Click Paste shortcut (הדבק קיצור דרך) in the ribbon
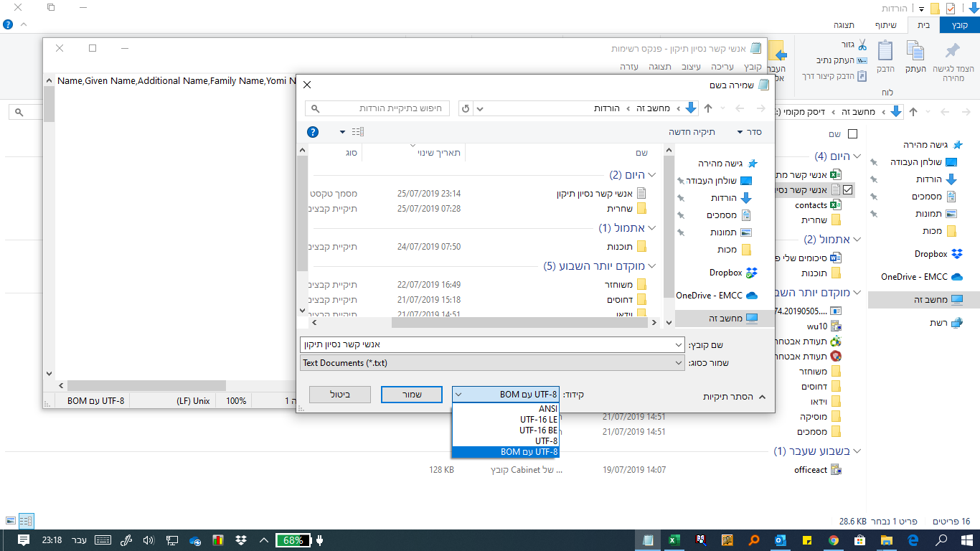980x551 pixels. click(836, 75)
